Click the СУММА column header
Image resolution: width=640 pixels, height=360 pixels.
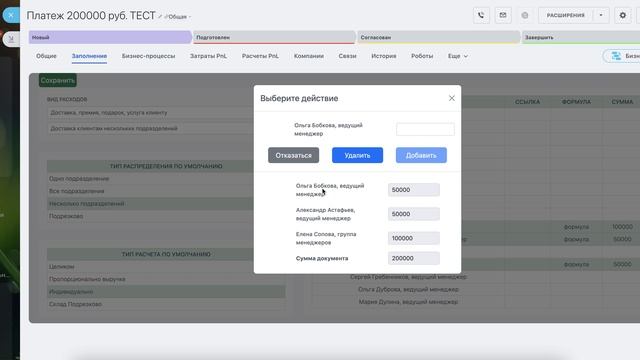click(622, 102)
